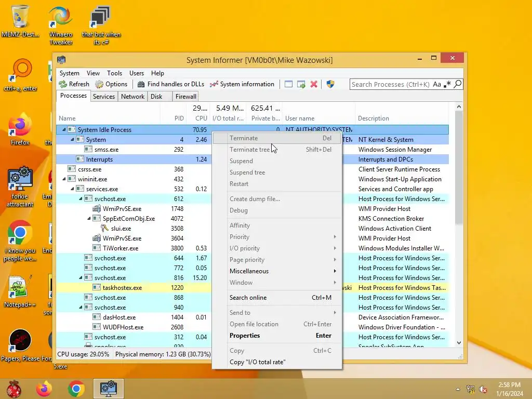This screenshot has height=399, width=532.
Task: Switch to the Services tab
Action: coord(104,96)
